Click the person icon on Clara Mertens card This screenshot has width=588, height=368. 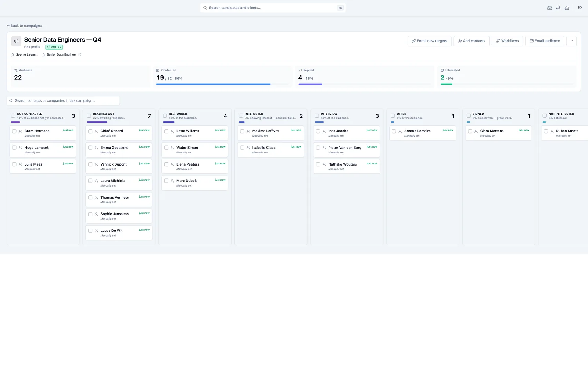(476, 131)
